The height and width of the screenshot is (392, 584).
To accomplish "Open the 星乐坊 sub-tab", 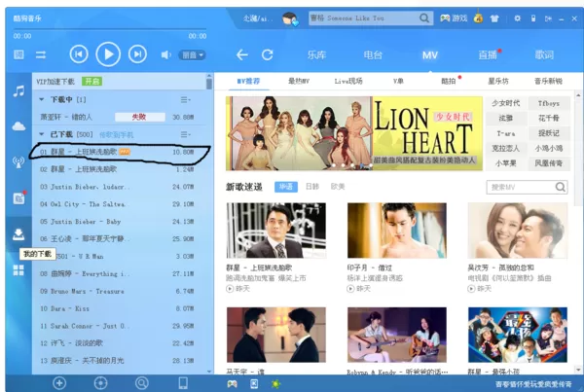I will coord(498,81).
